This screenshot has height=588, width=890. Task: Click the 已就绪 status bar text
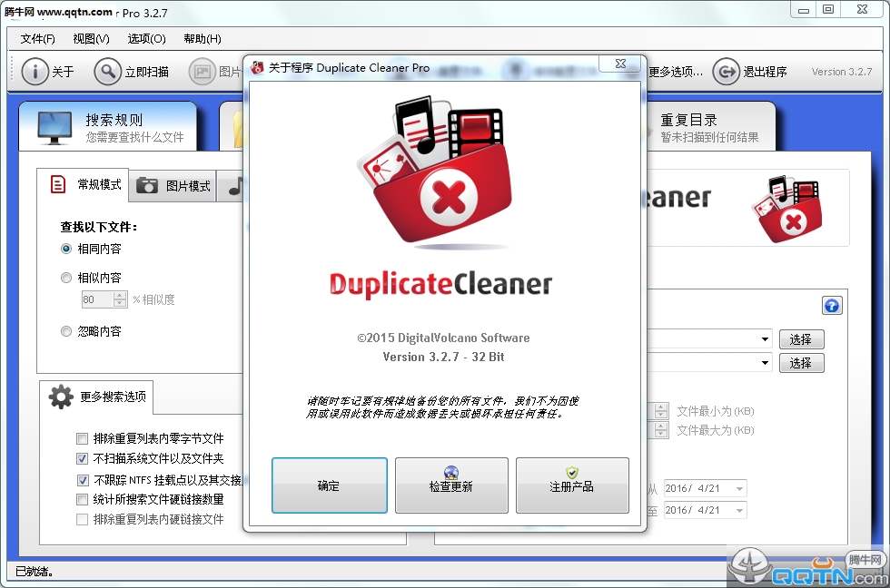click(x=35, y=571)
